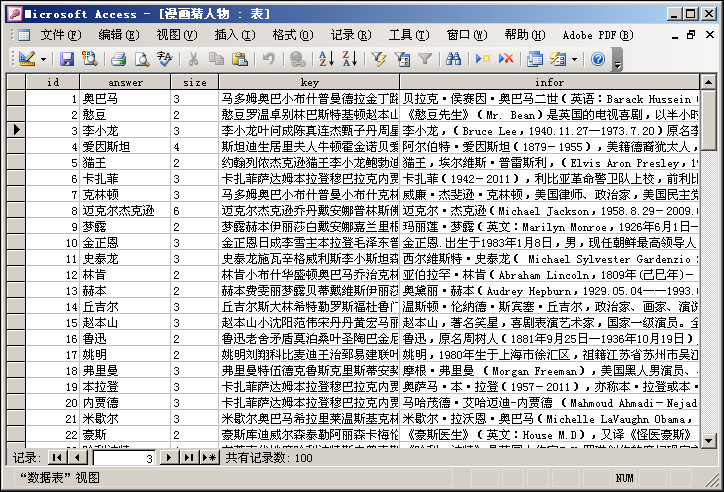
Task: Open the View button dropdown arrow
Action: [x=43, y=59]
